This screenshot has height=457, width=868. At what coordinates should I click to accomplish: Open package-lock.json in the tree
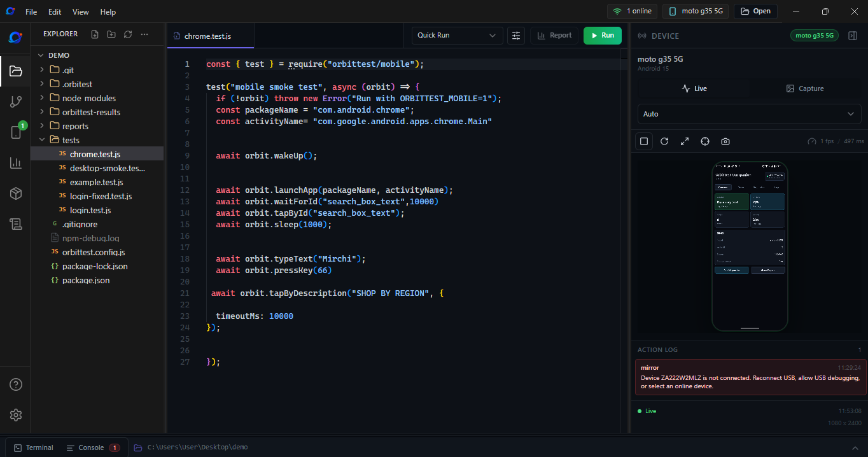(97, 266)
